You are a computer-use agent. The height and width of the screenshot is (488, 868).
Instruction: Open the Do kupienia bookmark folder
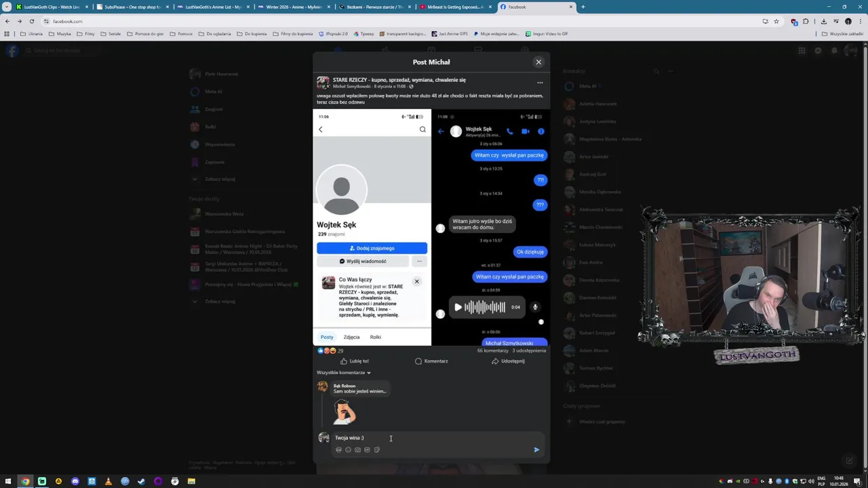252,33
